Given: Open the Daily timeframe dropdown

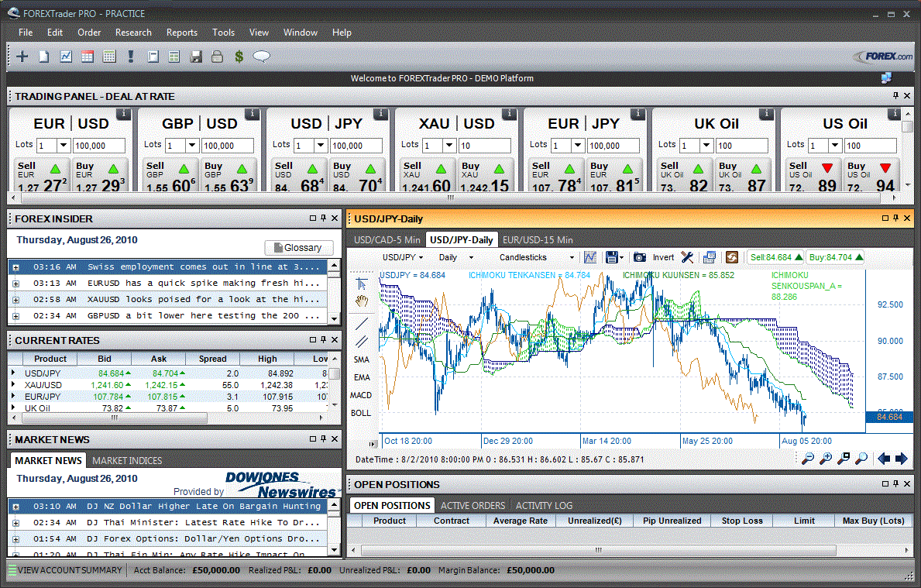Looking at the screenshot, I should [x=455, y=257].
